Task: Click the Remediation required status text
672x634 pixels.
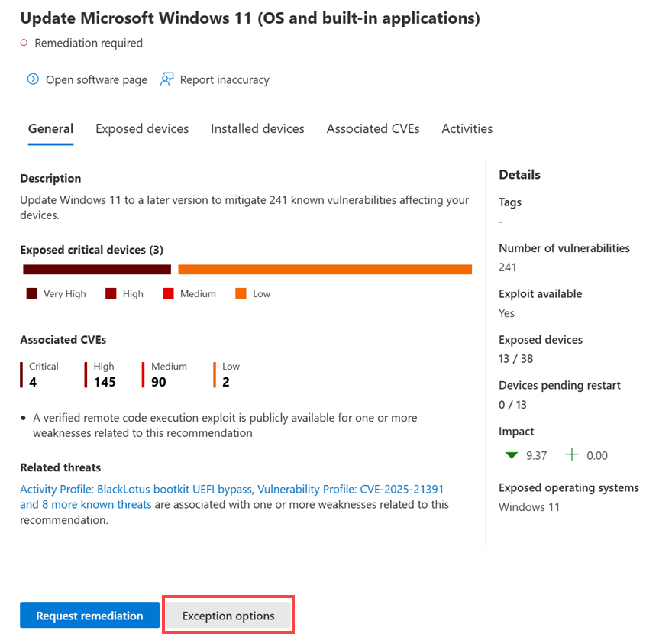Action: [x=89, y=43]
